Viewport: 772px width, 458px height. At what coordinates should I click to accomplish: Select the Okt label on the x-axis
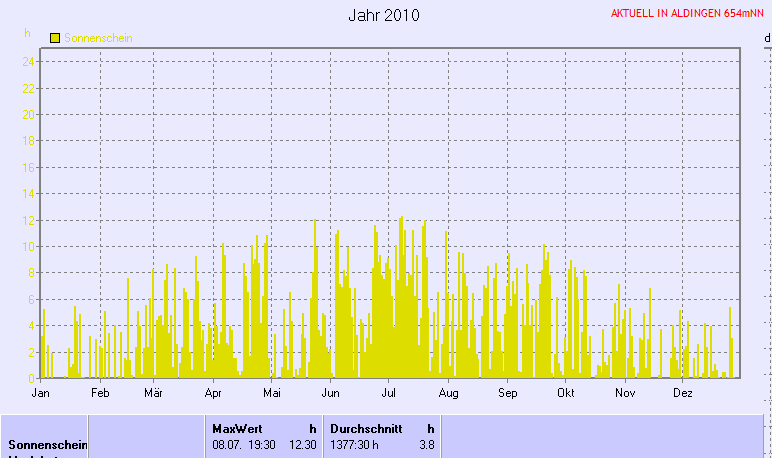[566, 394]
